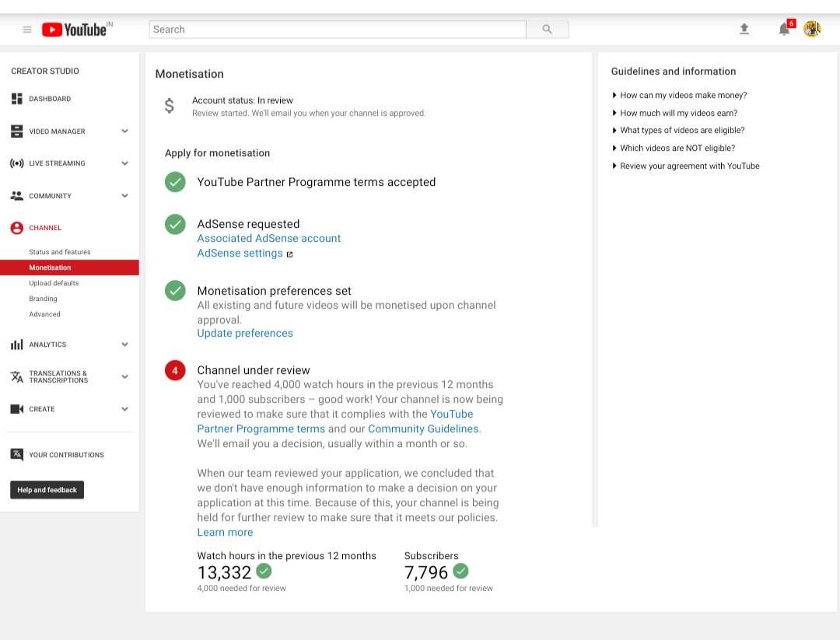Click the Video Manager icon
840x640 pixels.
16,131
